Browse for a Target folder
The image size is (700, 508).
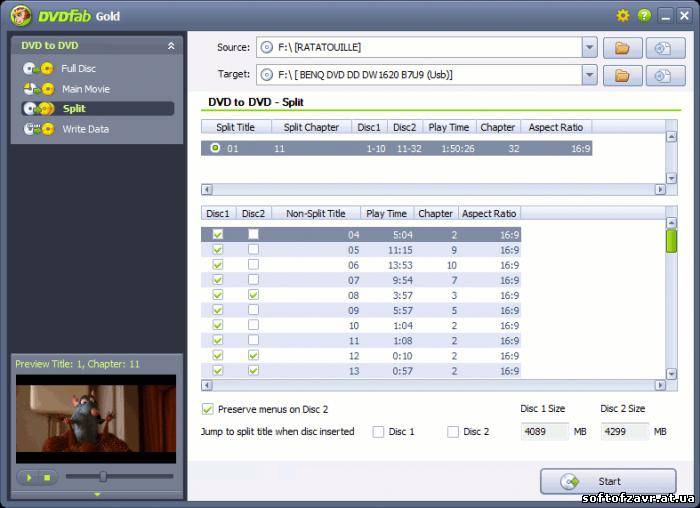pyautogui.click(x=622, y=75)
